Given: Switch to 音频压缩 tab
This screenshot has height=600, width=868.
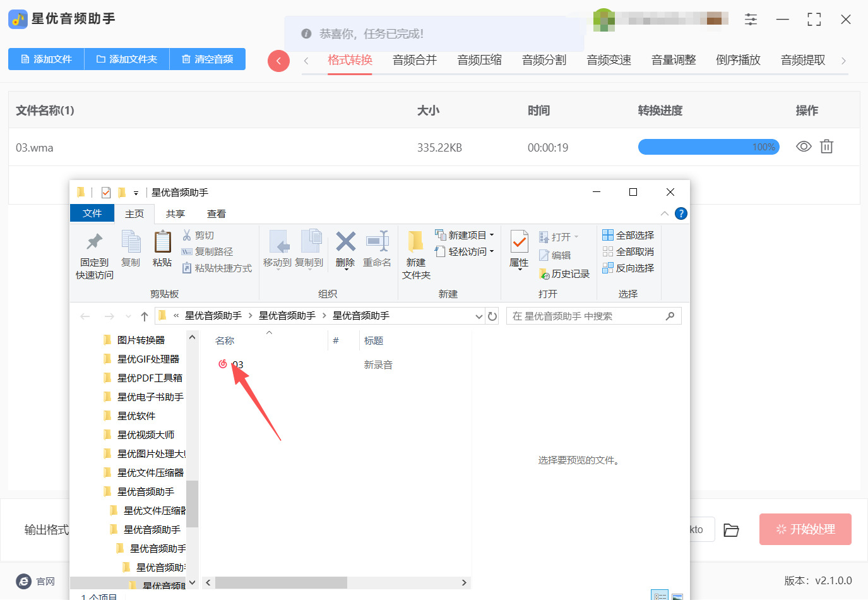Looking at the screenshot, I should coord(480,60).
